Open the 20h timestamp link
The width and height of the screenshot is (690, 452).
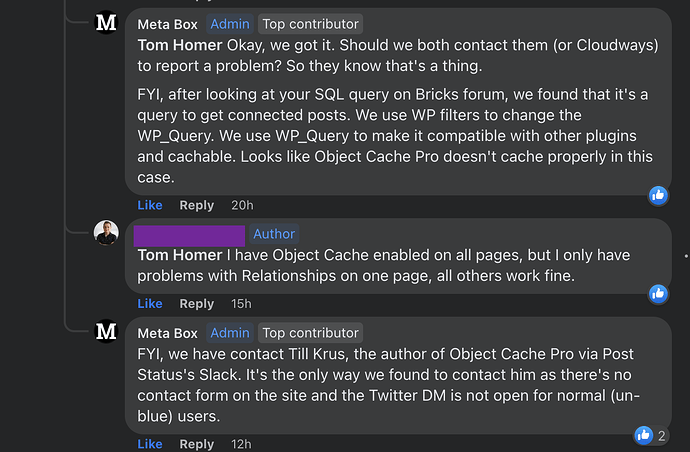tap(241, 205)
